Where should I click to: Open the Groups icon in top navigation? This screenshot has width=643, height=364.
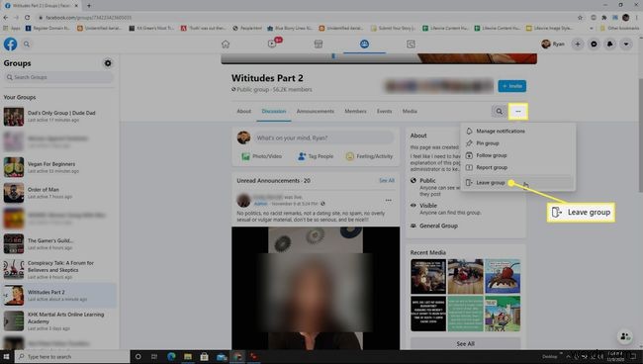364,44
